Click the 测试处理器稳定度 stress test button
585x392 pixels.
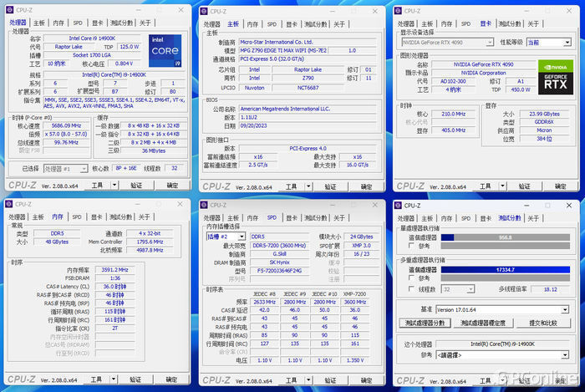tap(483, 323)
